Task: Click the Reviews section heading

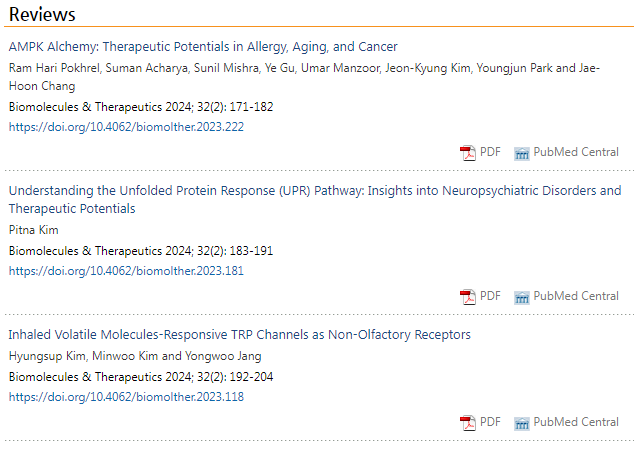Action: click(42, 14)
